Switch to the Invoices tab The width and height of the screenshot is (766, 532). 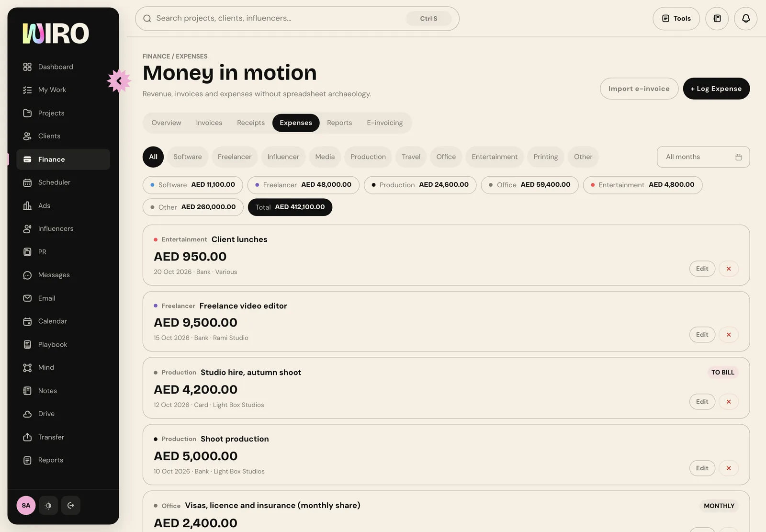click(x=209, y=123)
